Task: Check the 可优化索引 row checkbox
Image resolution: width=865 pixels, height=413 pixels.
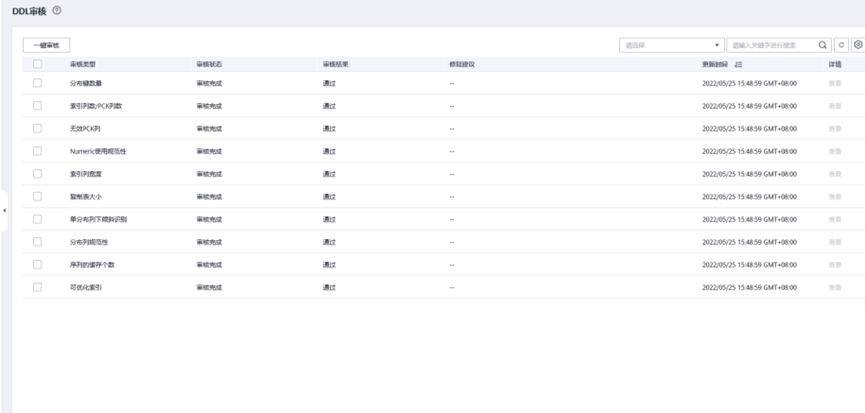Action: click(38, 287)
